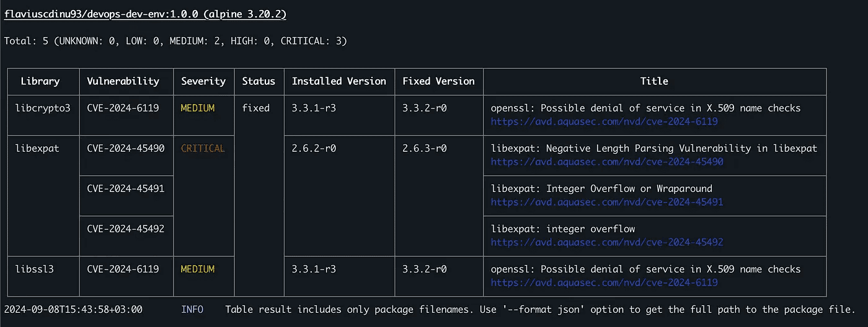Open the libcrypto3 cve-2024-6119 aquasec link
The width and height of the screenshot is (868, 327).
[604, 121]
